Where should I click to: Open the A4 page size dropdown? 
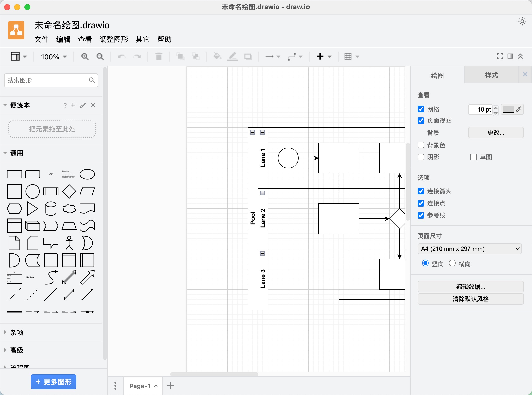click(470, 249)
